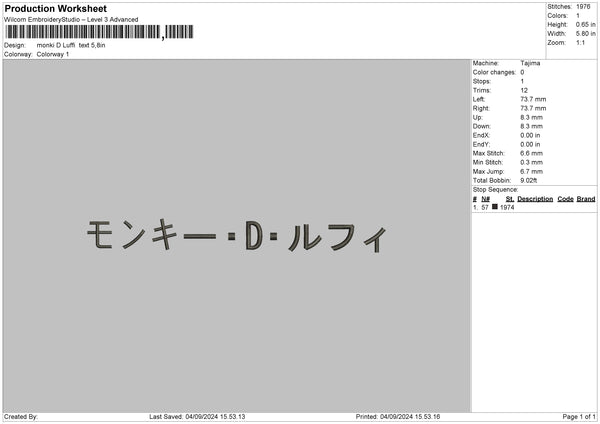
Task: Click the Total Bobbin value 9.02ft
Action: [528, 181]
